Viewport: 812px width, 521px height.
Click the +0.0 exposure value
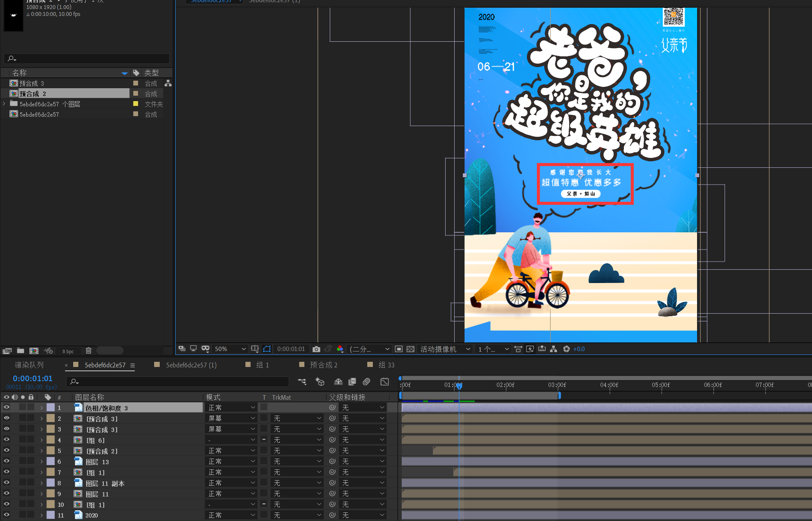[579, 349]
